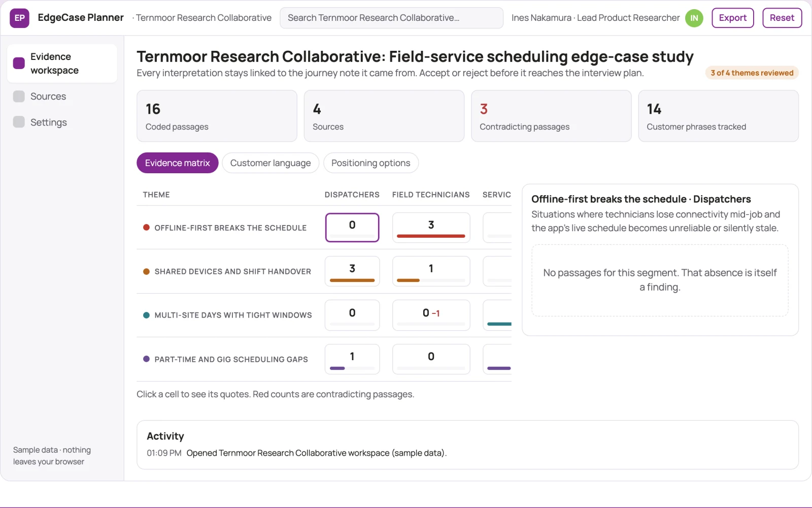Click the purple dot for Part-time gig theme
The width and height of the screenshot is (812, 508).
tap(146, 359)
